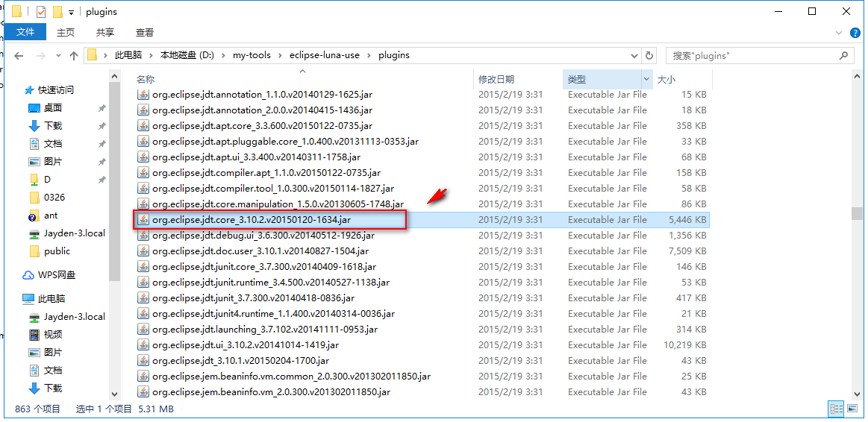
Task: Open the 文件 menu
Action: pyautogui.click(x=25, y=32)
